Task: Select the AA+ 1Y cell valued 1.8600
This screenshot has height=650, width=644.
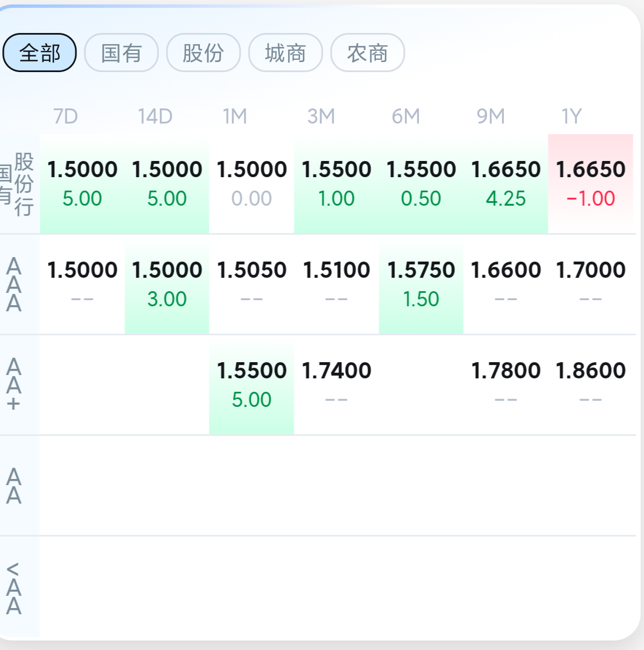Action: [x=590, y=385]
